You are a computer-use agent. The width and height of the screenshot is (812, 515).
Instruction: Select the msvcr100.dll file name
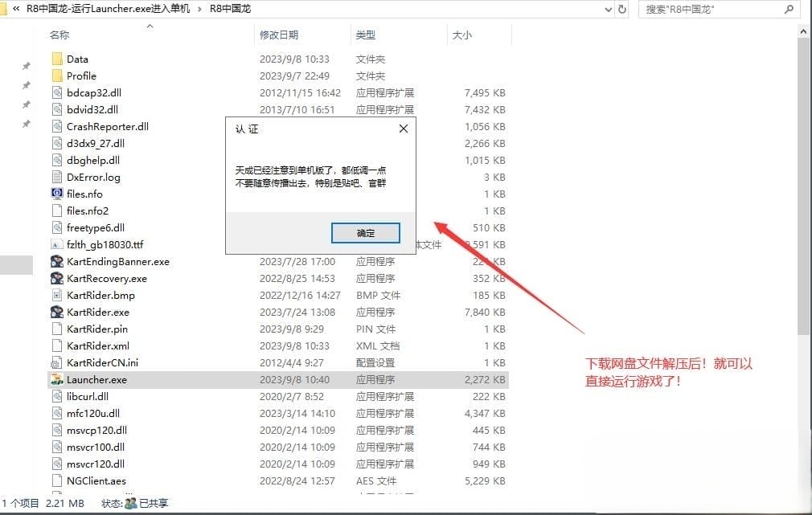[96, 448]
